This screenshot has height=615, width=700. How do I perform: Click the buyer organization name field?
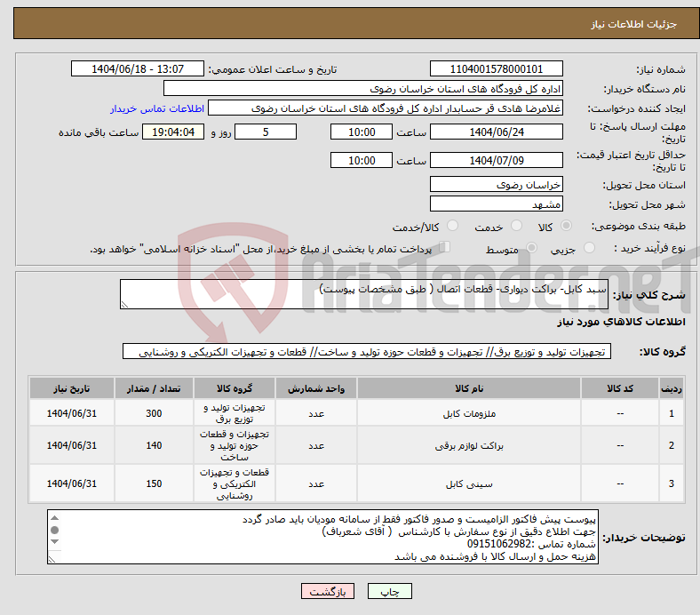(363, 89)
